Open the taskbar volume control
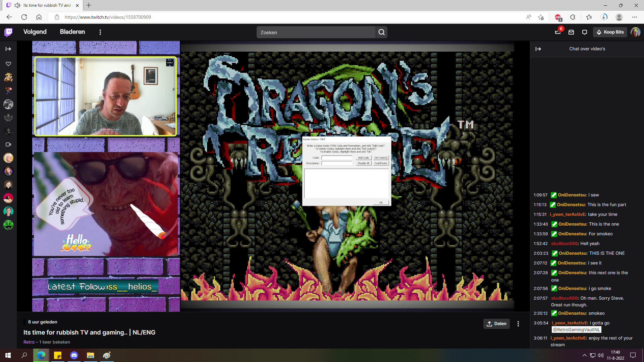 click(601, 355)
